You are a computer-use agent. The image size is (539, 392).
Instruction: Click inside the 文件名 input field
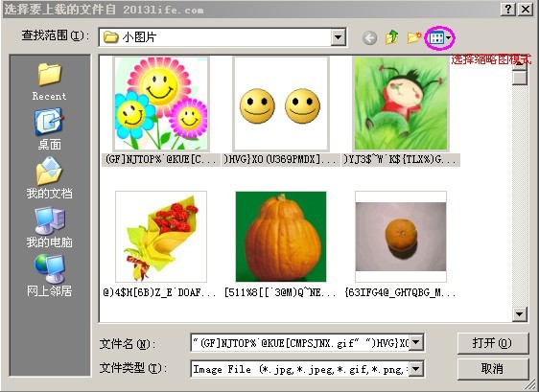point(300,342)
